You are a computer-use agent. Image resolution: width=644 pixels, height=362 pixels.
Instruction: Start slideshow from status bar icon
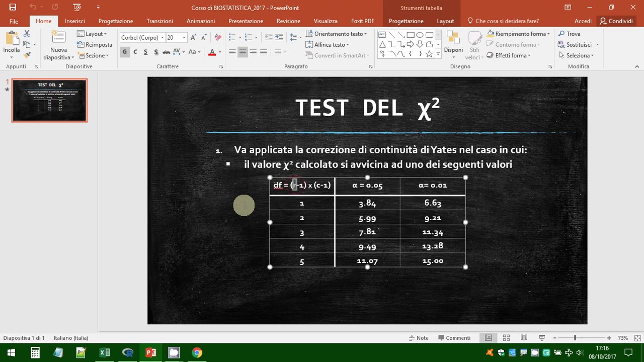[x=542, y=338]
